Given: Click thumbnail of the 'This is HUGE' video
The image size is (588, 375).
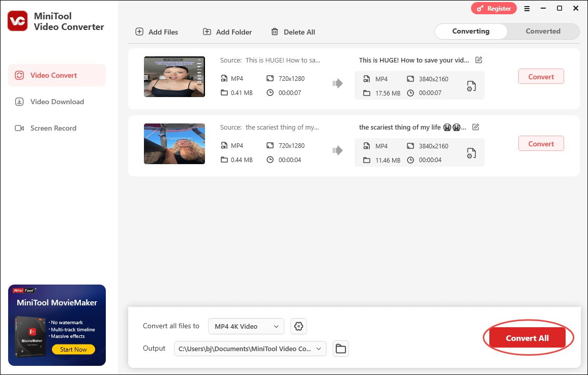Looking at the screenshot, I should [x=174, y=77].
